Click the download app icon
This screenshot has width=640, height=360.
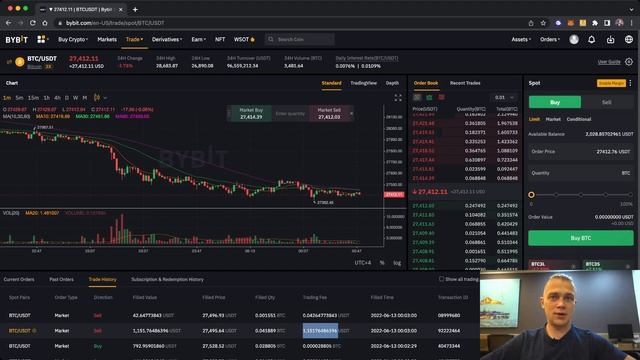point(610,40)
